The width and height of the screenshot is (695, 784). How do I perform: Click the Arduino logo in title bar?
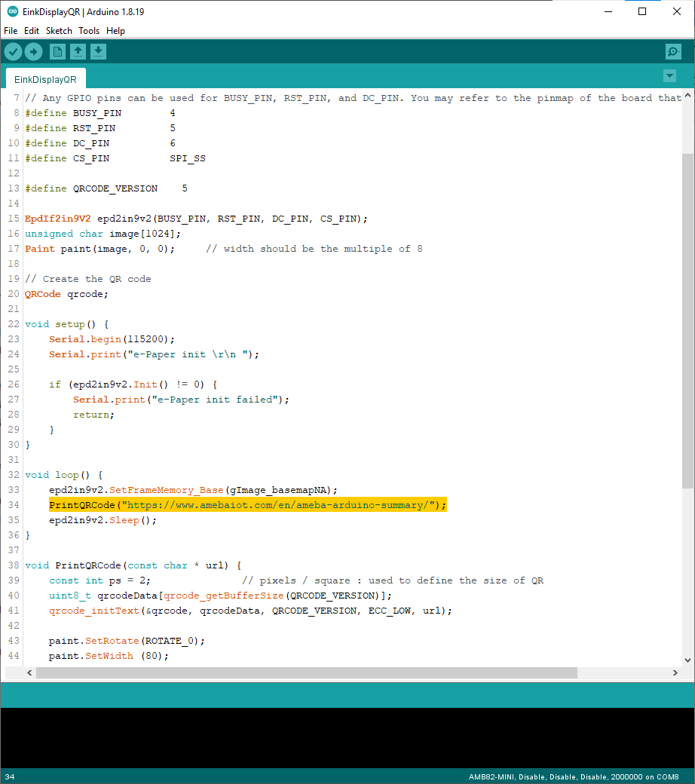click(12, 11)
